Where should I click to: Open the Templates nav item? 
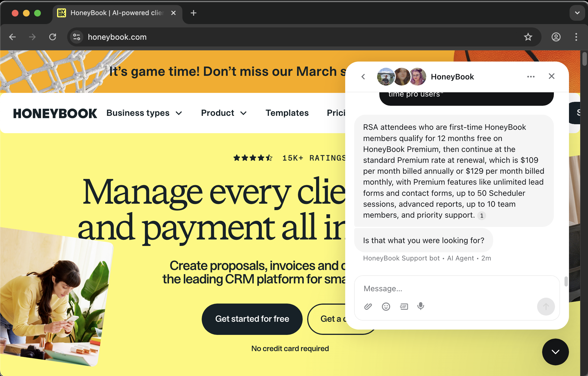tap(287, 113)
